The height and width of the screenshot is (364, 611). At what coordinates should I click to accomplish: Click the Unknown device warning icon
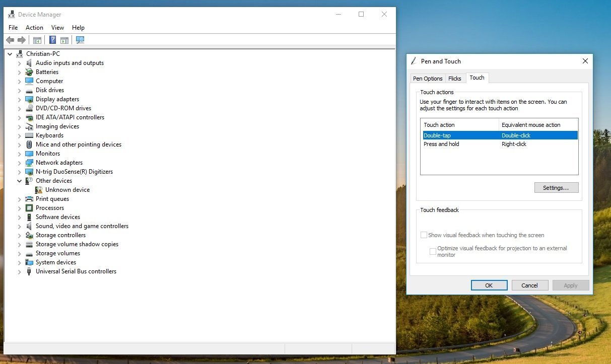(x=39, y=190)
